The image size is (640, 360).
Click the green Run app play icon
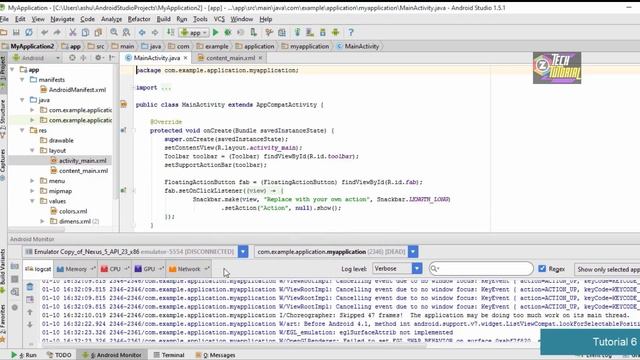coord(216,33)
